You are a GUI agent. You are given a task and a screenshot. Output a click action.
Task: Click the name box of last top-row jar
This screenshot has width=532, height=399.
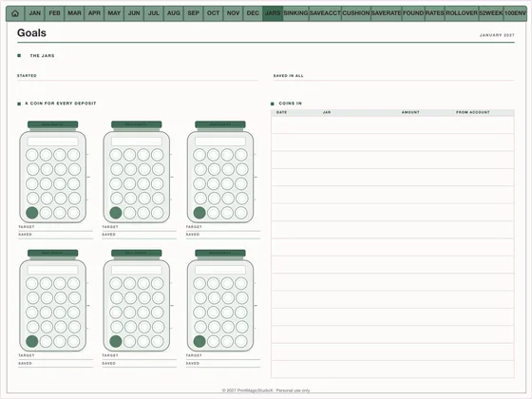tap(220, 142)
